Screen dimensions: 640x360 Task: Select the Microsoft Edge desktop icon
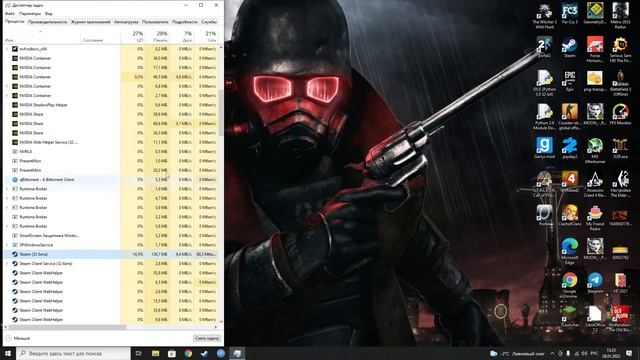tap(569, 251)
